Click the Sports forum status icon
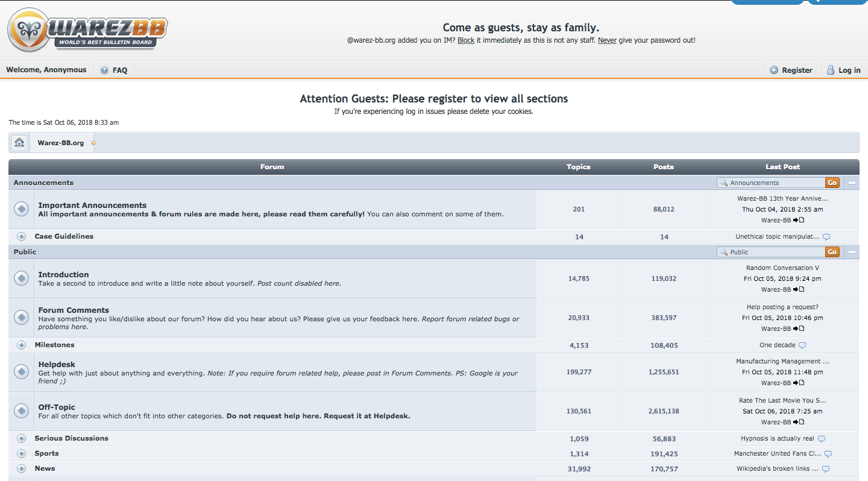Image resolution: width=868 pixels, height=481 pixels. pos(22,454)
